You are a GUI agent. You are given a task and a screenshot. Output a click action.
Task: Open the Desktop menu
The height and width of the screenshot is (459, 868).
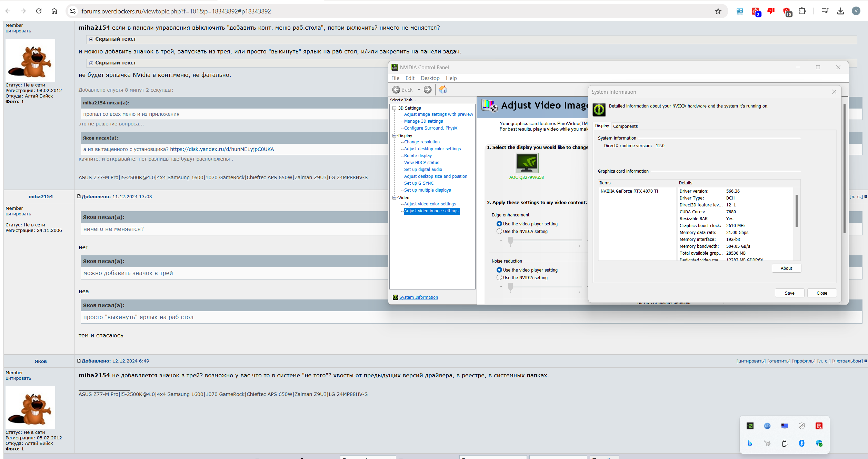(x=430, y=78)
